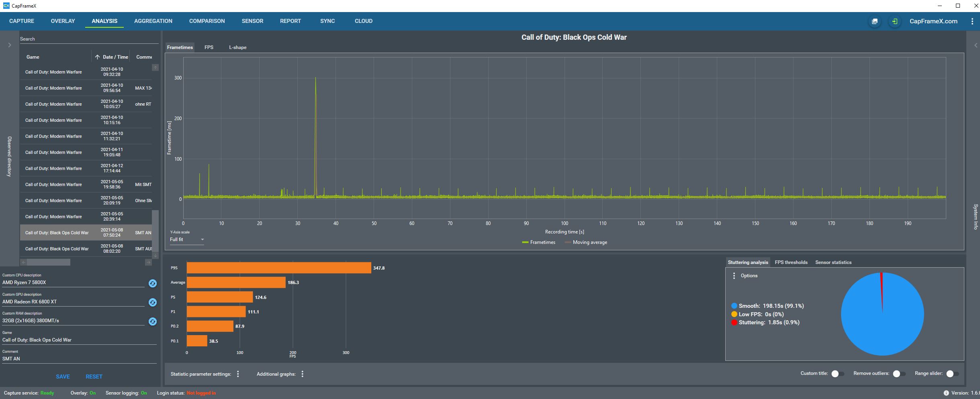Open the OVERLAY tab
The width and height of the screenshot is (980, 399).
(63, 21)
